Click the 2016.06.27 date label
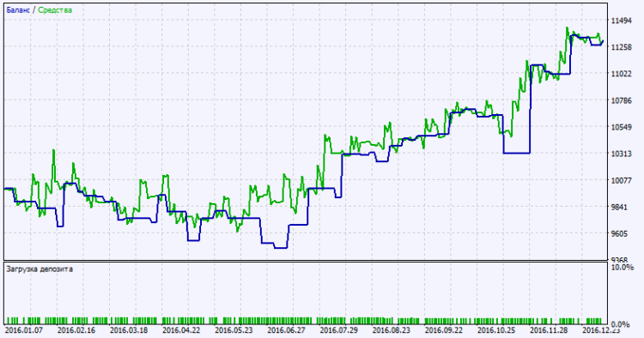This screenshot has height=338, width=644. pos(286,330)
